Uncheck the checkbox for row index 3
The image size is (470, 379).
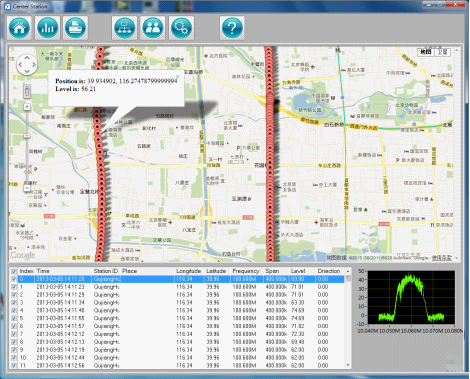tap(14, 303)
